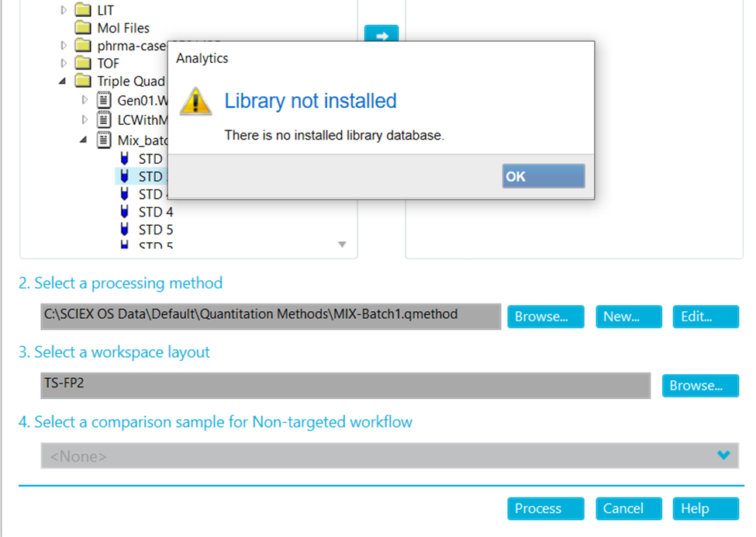Select the STD 4 sample vial icon
Screen dimensions: 756x537
pos(124,212)
